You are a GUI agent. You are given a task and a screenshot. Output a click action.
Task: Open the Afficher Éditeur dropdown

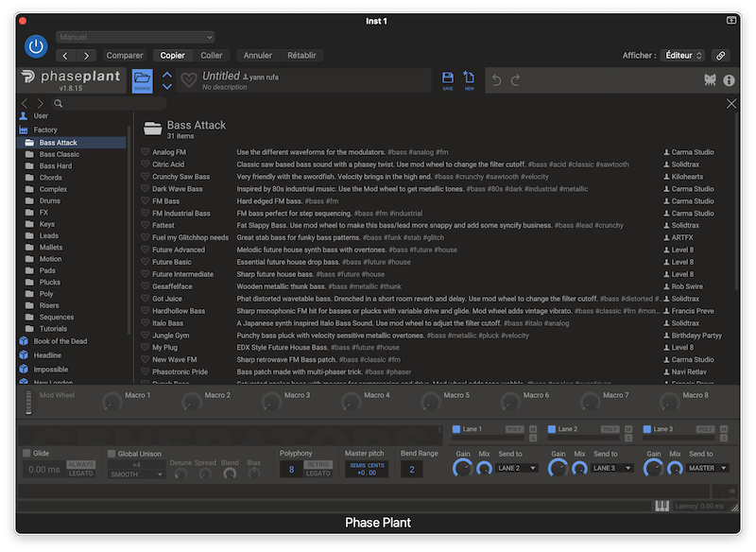point(682,56)
